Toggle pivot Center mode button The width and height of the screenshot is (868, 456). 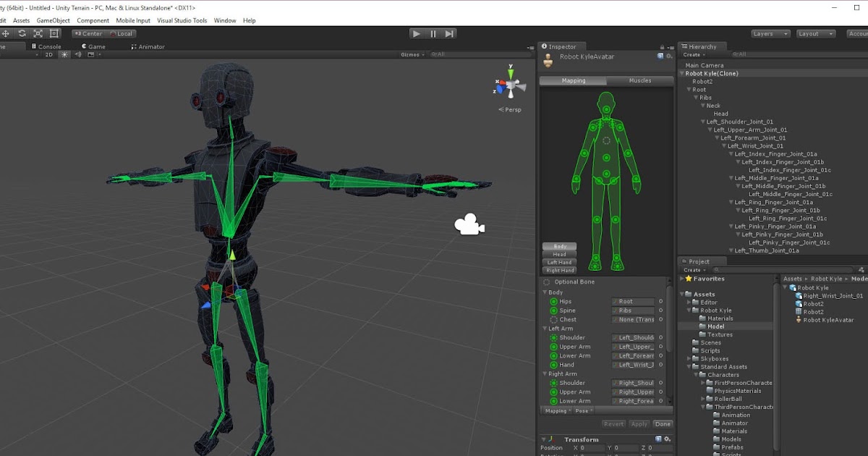(x=88, y=33)
